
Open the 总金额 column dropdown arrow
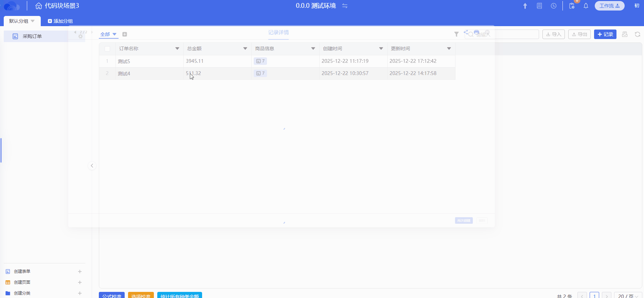pos(245,49)
